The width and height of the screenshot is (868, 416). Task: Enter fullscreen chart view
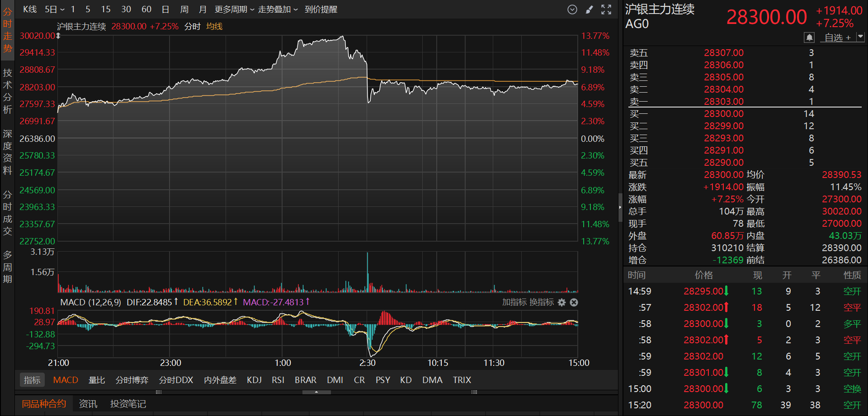pyautogui.click(x=606, y=9)
